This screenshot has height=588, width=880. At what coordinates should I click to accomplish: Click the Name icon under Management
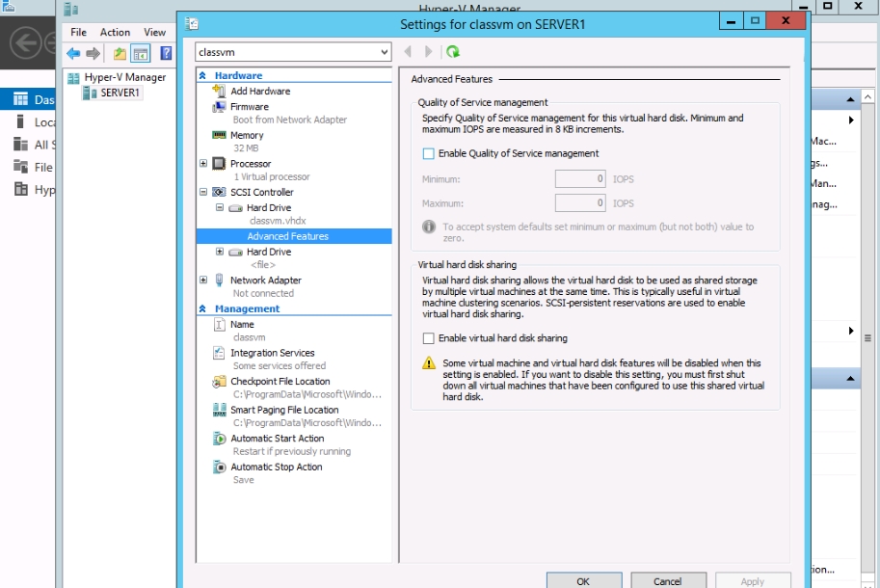click(220, 324)
